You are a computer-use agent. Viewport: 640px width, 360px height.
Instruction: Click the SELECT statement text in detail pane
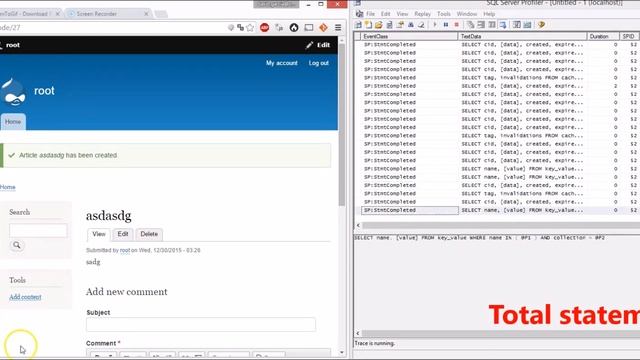[x=479, y=238]
